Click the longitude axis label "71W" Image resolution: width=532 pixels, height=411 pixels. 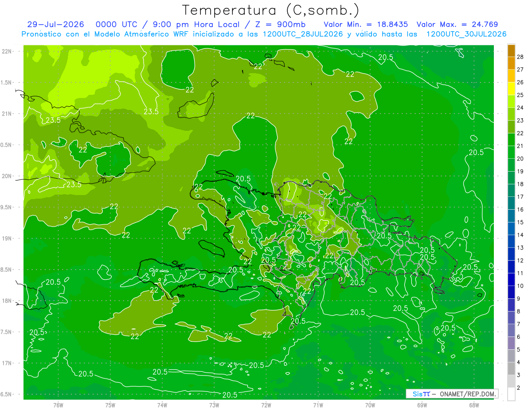point(318,405)
